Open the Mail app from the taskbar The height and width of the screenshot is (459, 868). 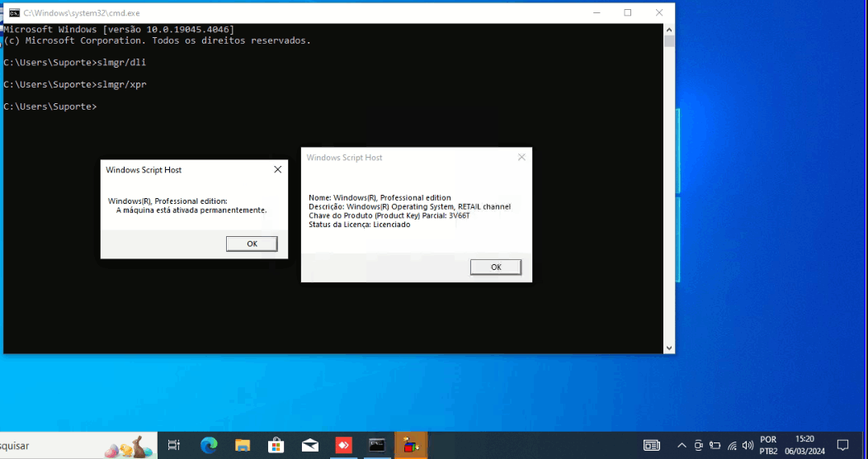pos(310,445)
